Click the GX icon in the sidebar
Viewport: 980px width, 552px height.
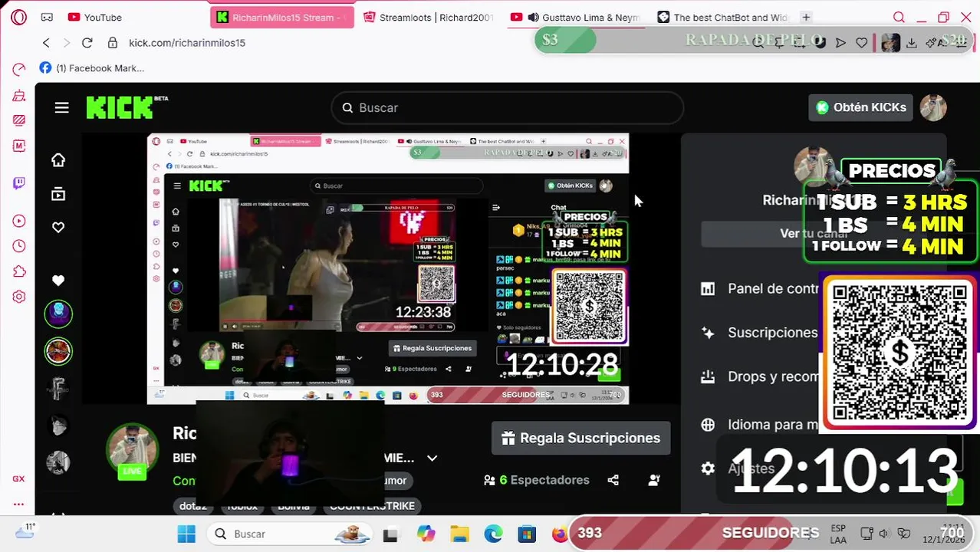click(18, 478)
